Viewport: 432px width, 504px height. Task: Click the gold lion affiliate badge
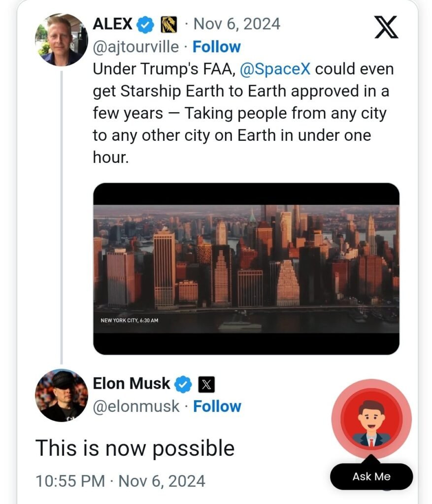click(x=170, y=24)
